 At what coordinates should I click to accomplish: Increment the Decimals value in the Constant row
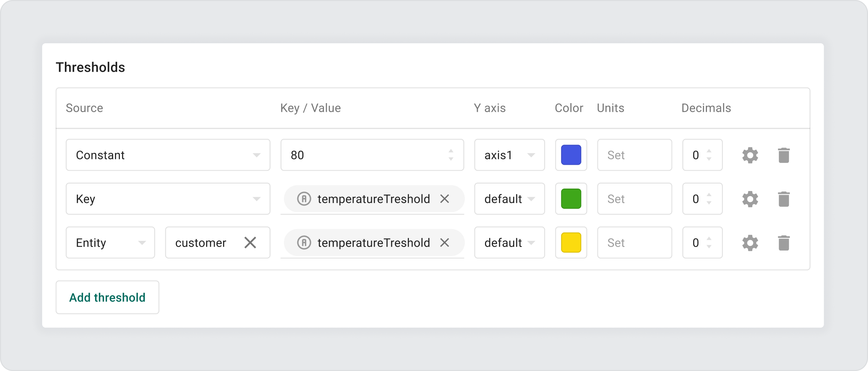(709, 151)
